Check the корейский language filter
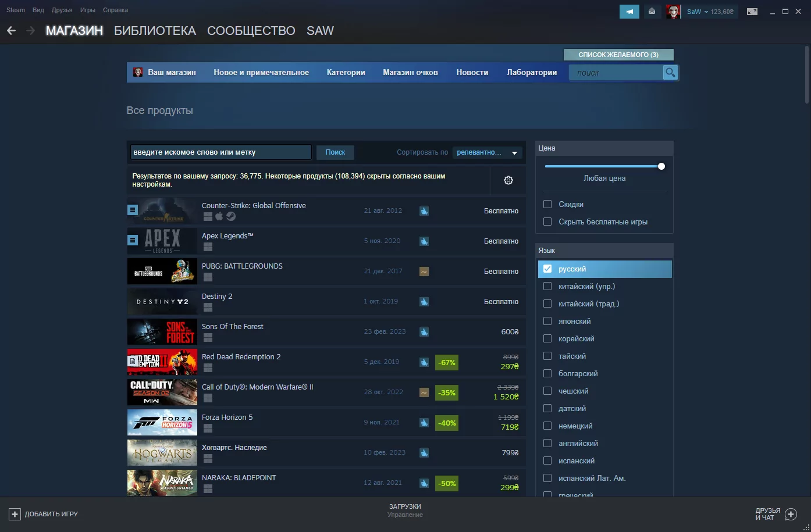 click(547, 338)
